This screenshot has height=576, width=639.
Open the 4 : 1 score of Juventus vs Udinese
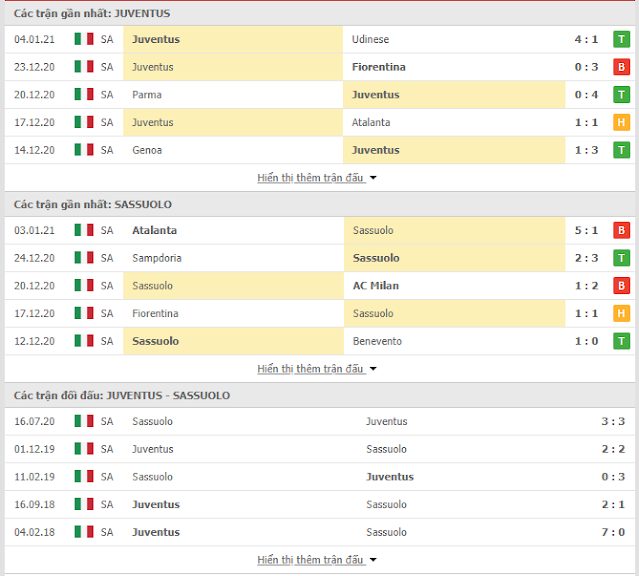(586, 40)
